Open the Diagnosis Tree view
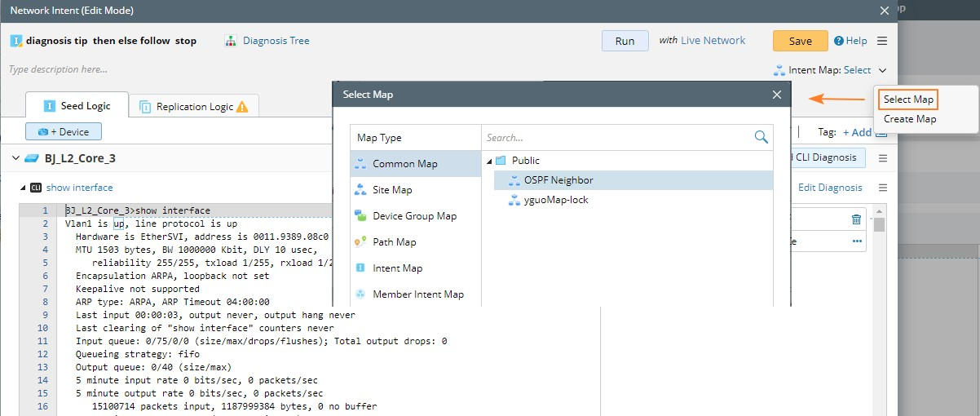Viewport: 980px width, 416px height. (x=267, y=41)
